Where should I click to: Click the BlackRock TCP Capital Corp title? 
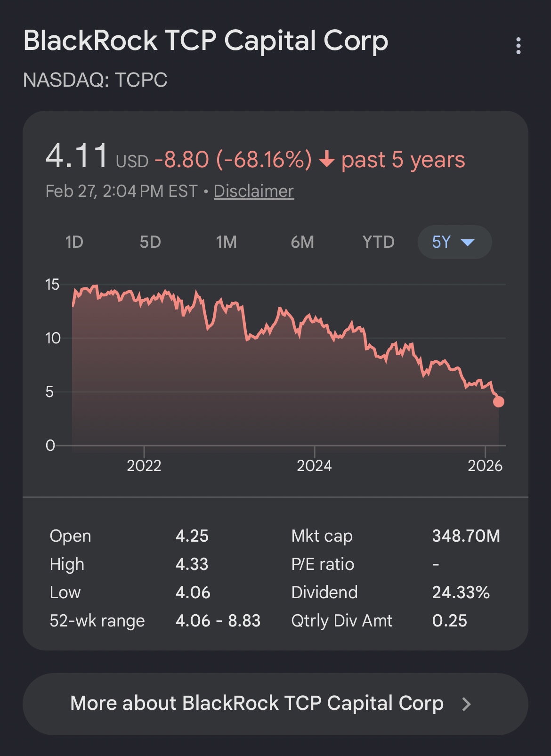[206, 41]
